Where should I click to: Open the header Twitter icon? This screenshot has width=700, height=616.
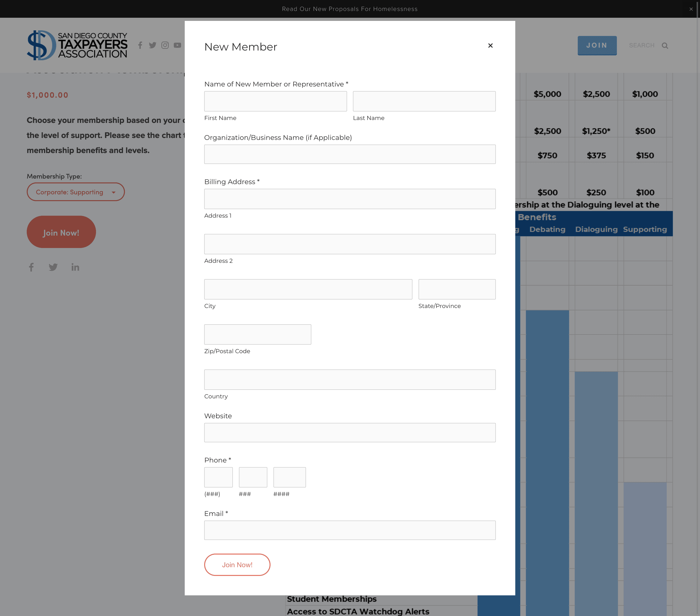pos(152,45)
